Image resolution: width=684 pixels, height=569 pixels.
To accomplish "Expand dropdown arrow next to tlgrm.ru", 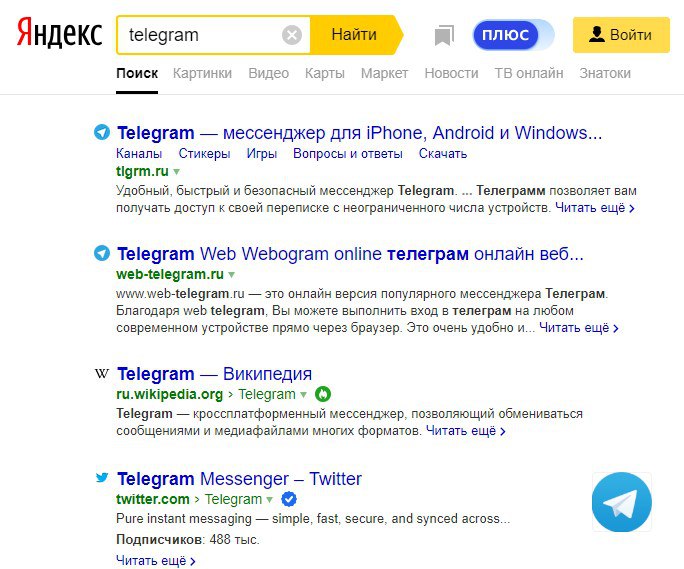I will click(177, 172).
